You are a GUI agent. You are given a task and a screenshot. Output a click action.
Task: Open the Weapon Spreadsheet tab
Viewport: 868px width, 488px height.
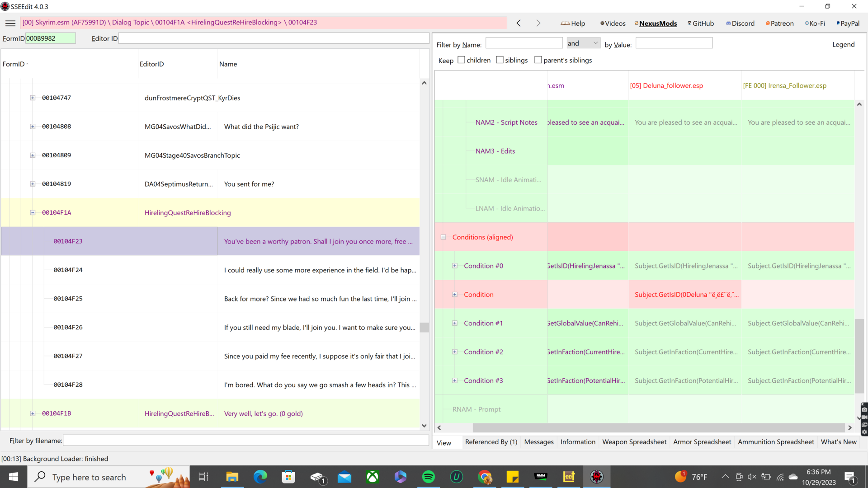pyautogui.click(x=634, y=442)
